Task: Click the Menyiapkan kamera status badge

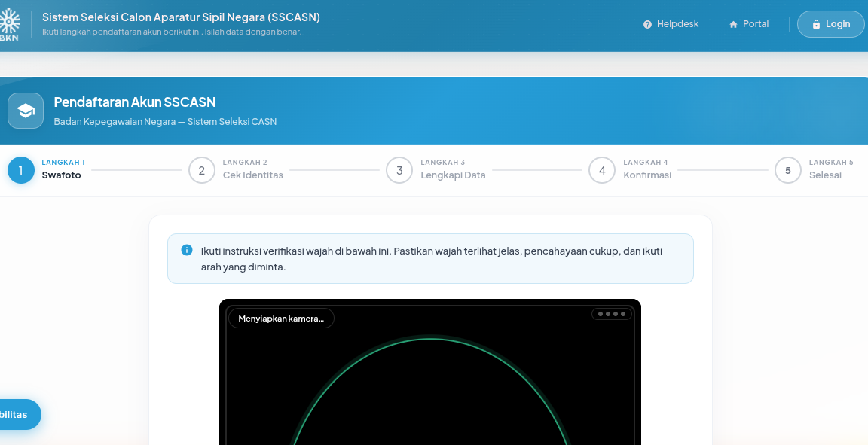Action: tap(281, 319)
